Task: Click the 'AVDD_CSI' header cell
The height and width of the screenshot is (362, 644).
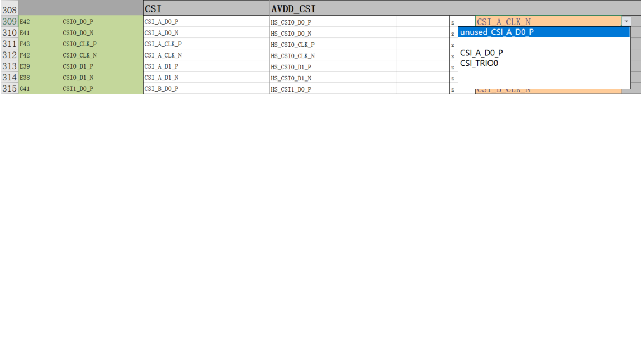Action: [x=333, y=8]
